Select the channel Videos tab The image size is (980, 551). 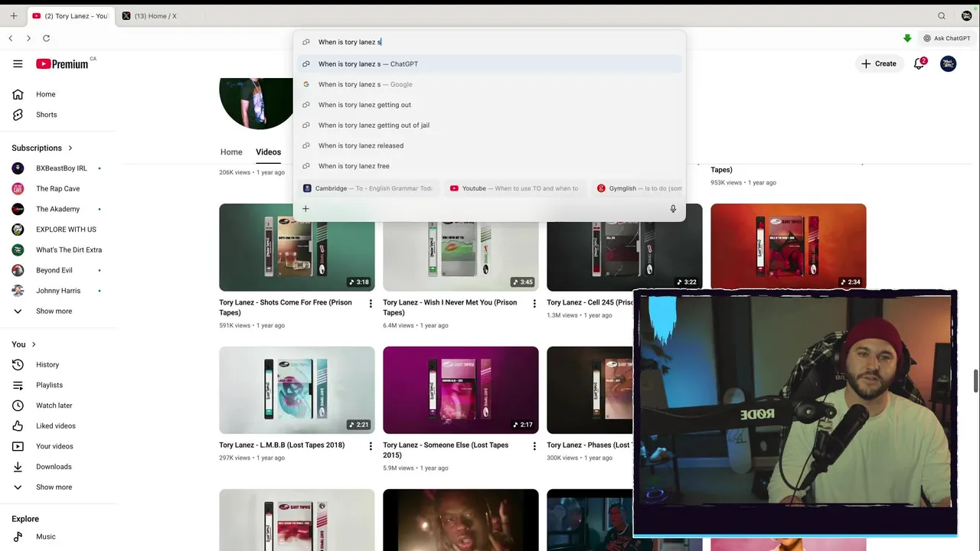tap(268, 152)
